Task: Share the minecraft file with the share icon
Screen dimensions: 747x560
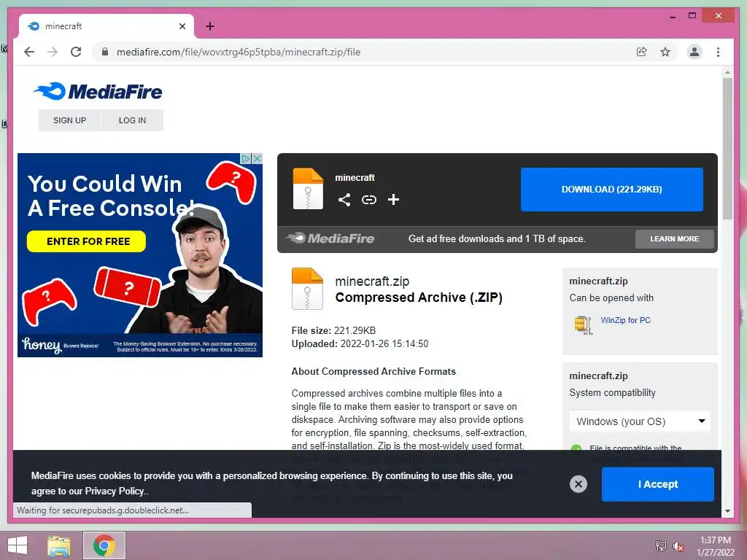Action: 344,200
